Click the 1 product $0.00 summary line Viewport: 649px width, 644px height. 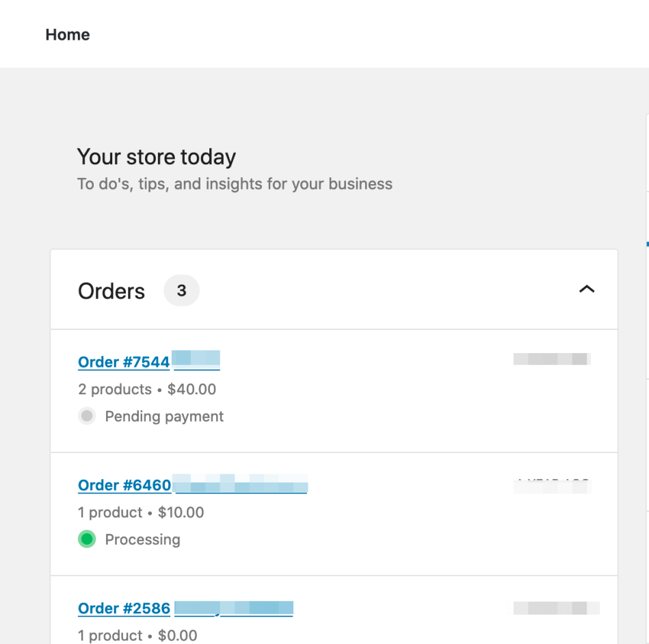[x=137, y=635]
